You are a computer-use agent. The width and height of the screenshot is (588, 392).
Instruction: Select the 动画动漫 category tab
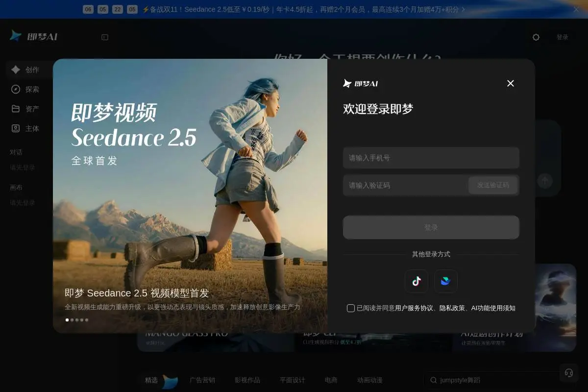(x=370, y=380)
